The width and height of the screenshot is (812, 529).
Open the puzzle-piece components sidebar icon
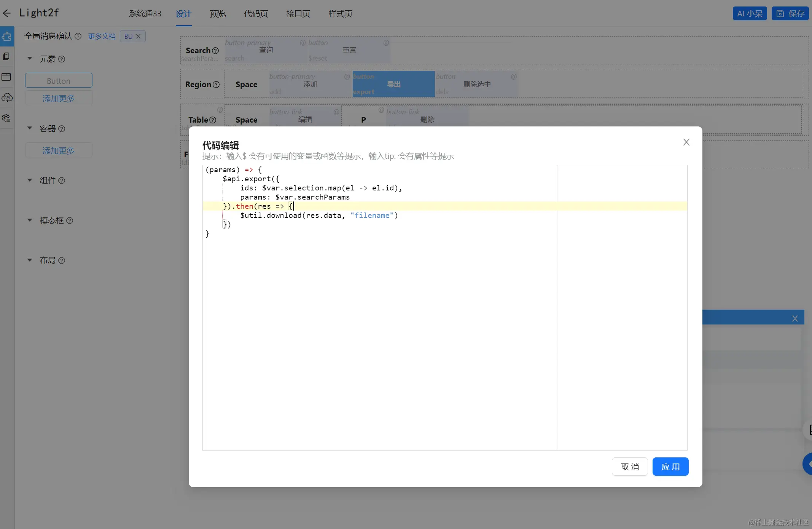(x=6, y=37)
